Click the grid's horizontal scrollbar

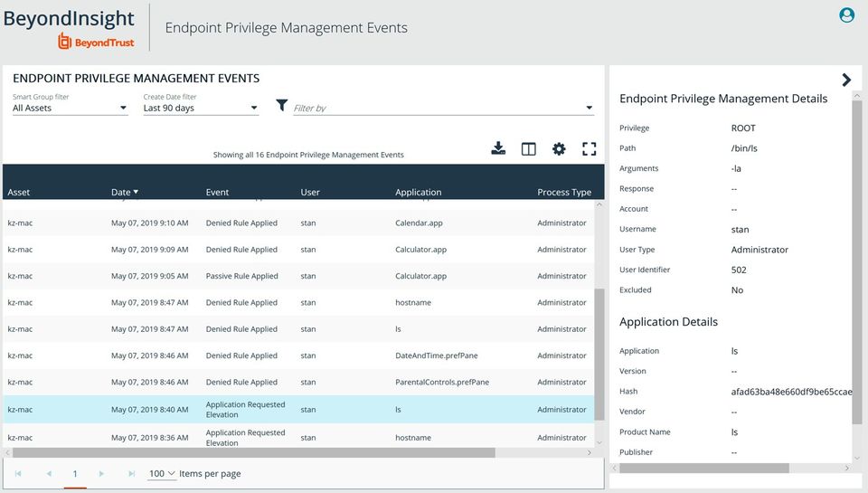[253, 452]
